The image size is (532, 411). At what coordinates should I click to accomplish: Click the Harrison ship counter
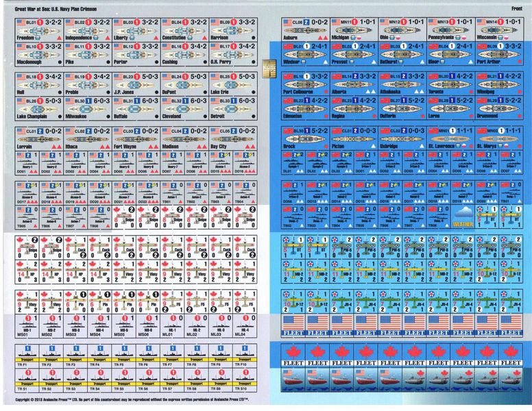(x=233, y=30)
